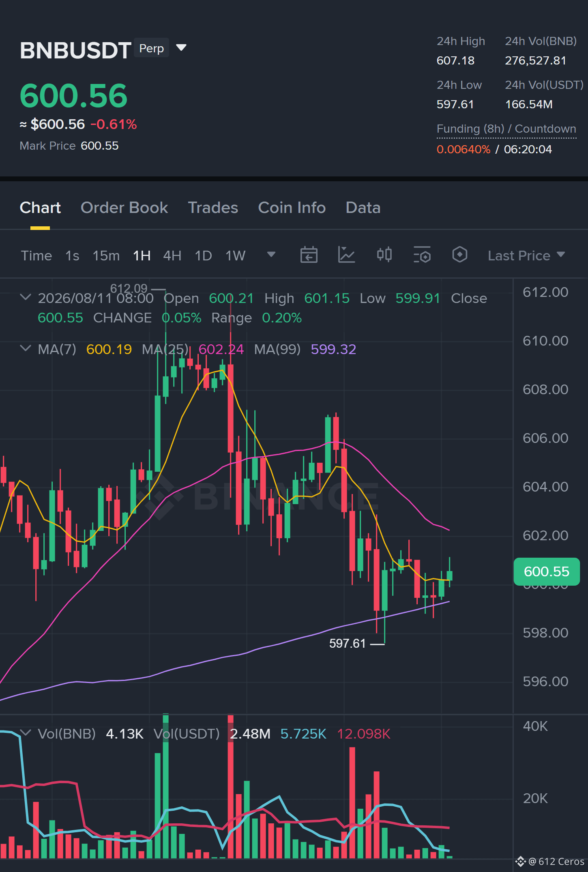Click the -0.61% change percentage
588x872 pixels.
114,124
